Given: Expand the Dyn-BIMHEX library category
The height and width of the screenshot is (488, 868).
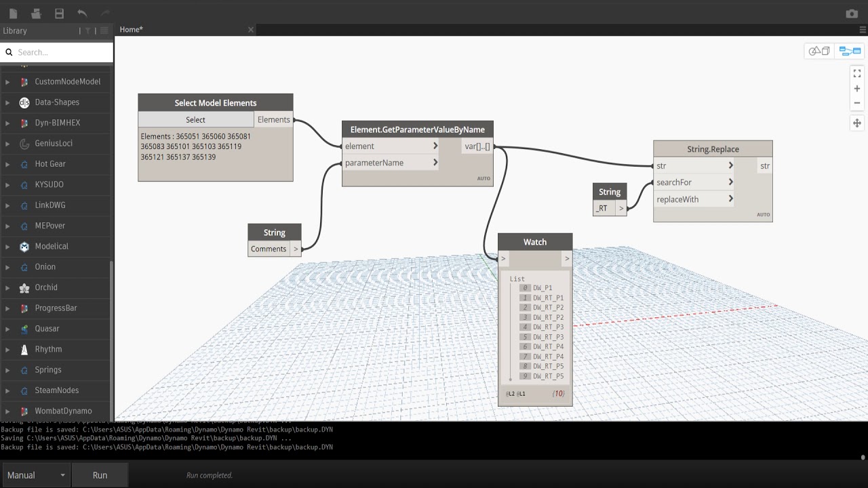Looking at the screenshot, I should [7, 123].
